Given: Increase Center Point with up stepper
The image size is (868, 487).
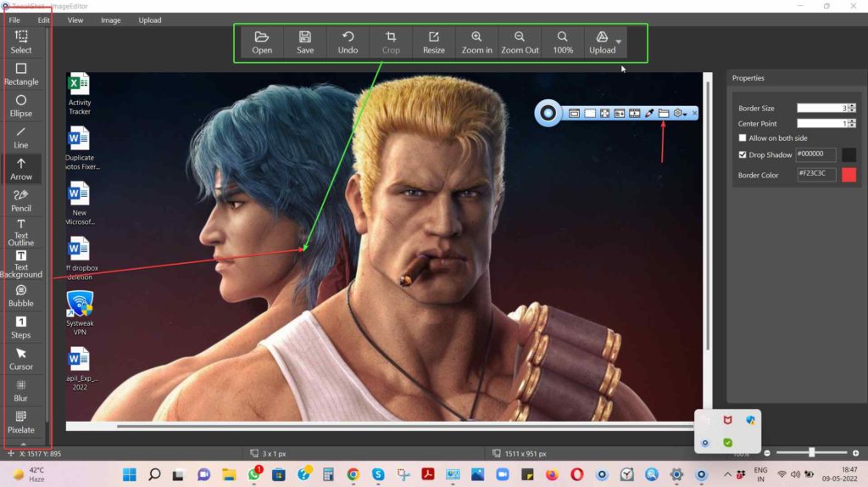Looking at the screenshot, I should [852, 121].
